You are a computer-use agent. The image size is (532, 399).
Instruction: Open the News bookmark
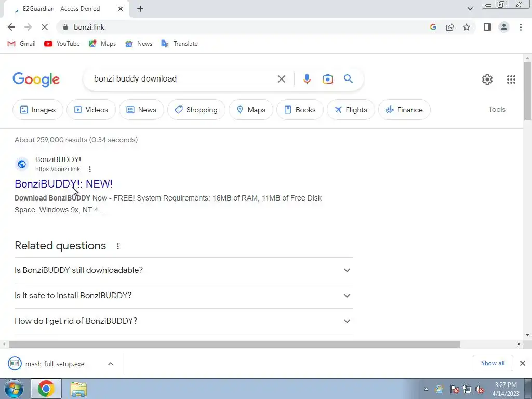[139, 44]
